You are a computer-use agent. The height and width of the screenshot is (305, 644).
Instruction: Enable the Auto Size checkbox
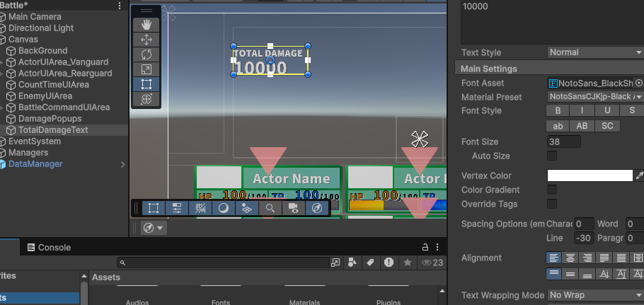pos(552,156)
